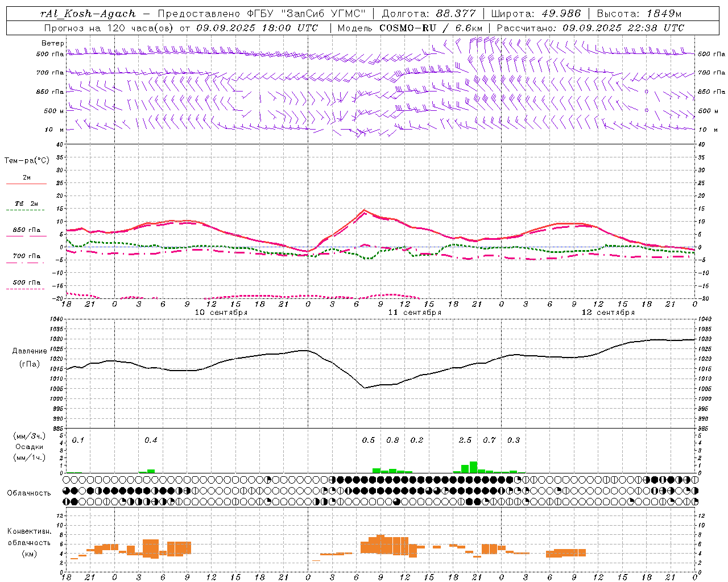Click the (мм/1ч.) precipitation unit label
Screen dimensions: 728x582
pos(30,457)
